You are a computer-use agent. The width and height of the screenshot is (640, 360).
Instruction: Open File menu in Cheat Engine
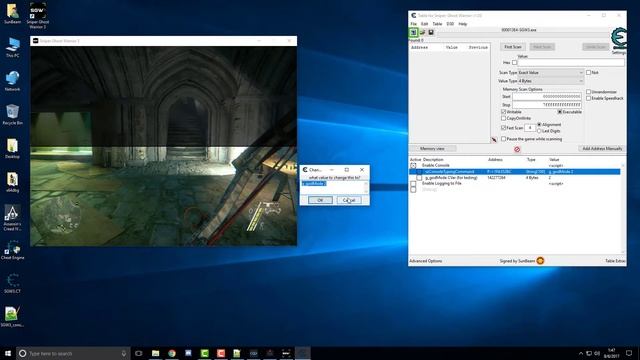point(413,24)
